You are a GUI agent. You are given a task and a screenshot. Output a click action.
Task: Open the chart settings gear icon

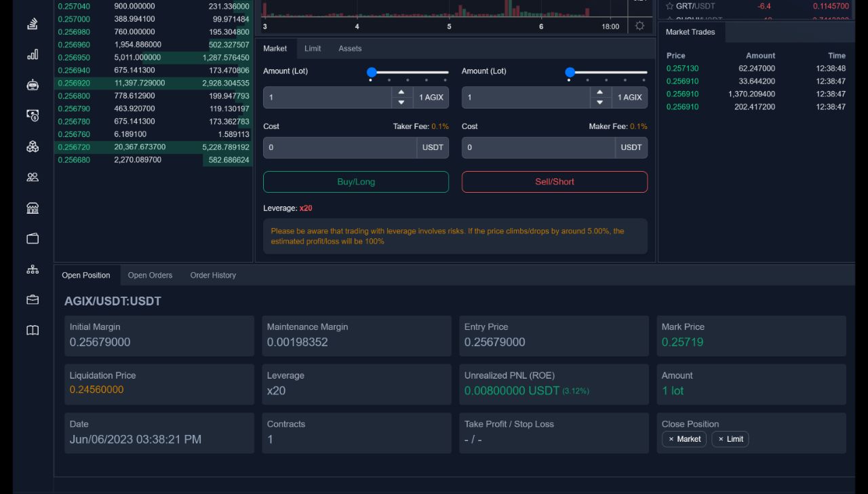coord(638,25)
